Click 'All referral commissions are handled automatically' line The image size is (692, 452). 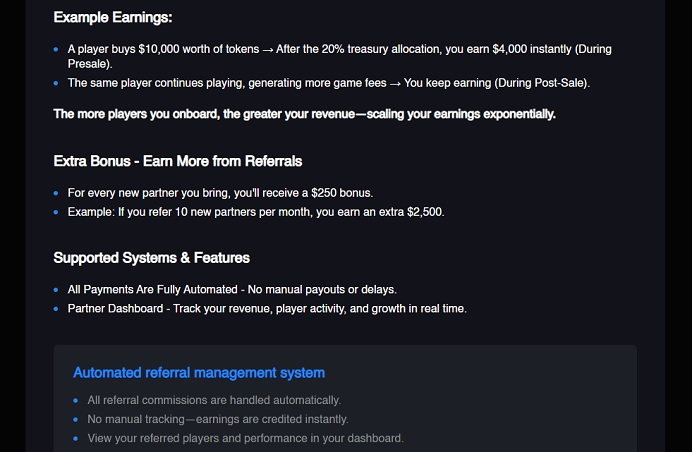point(214,400)
